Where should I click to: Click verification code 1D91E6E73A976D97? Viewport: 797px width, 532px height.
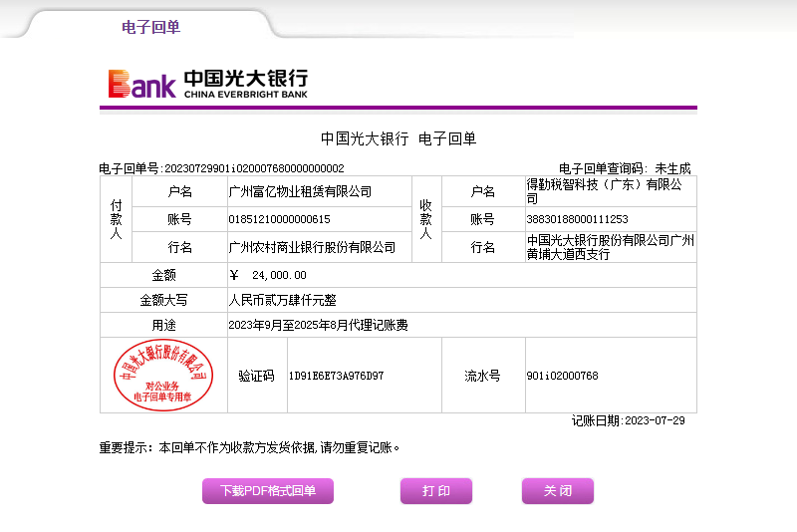point(336,376)
